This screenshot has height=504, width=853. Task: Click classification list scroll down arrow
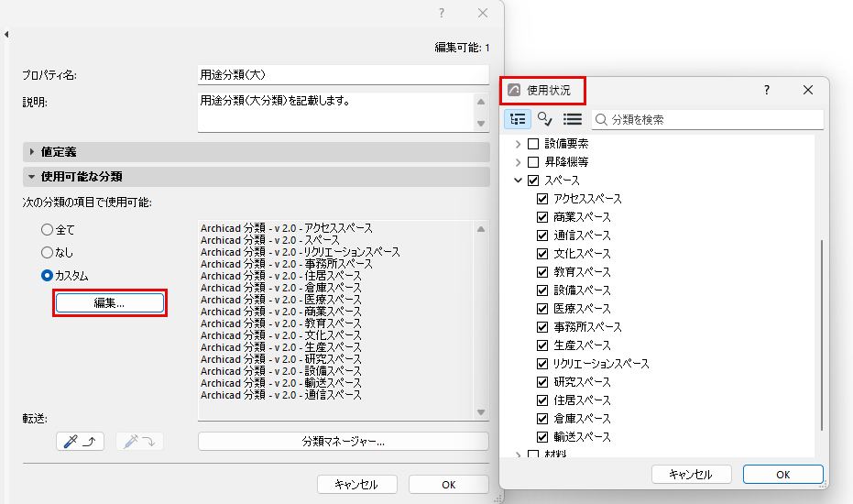pyautogui.click(x=481, y=412)
